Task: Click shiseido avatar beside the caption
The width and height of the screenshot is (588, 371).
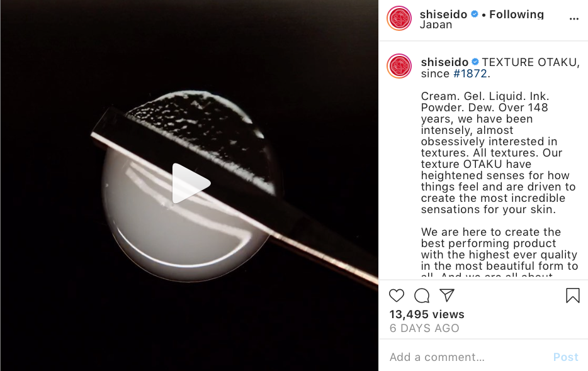Action: (x=399, y=66)
